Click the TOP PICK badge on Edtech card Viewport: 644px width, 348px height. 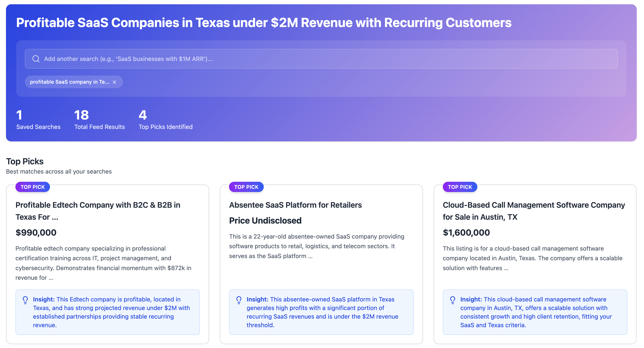coord(33,187)
